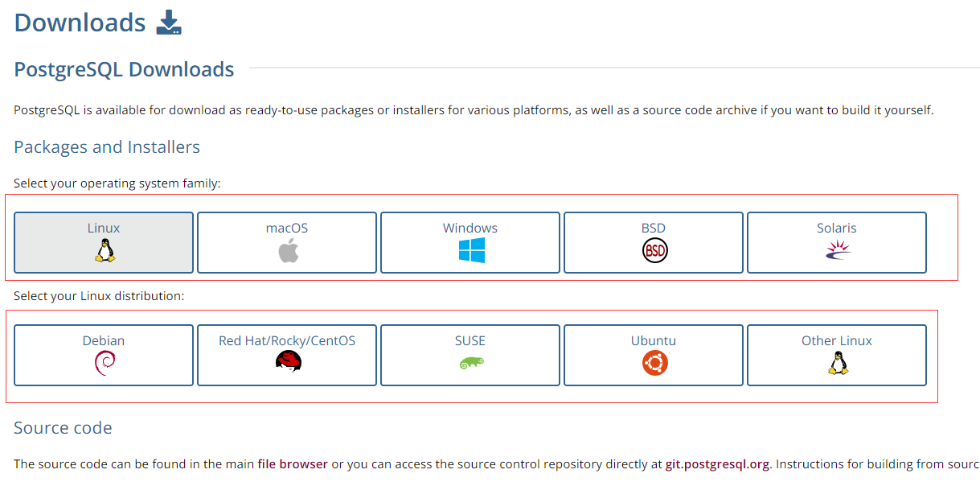Click the Linux Tux penguin icon

[x=105, y=251]
